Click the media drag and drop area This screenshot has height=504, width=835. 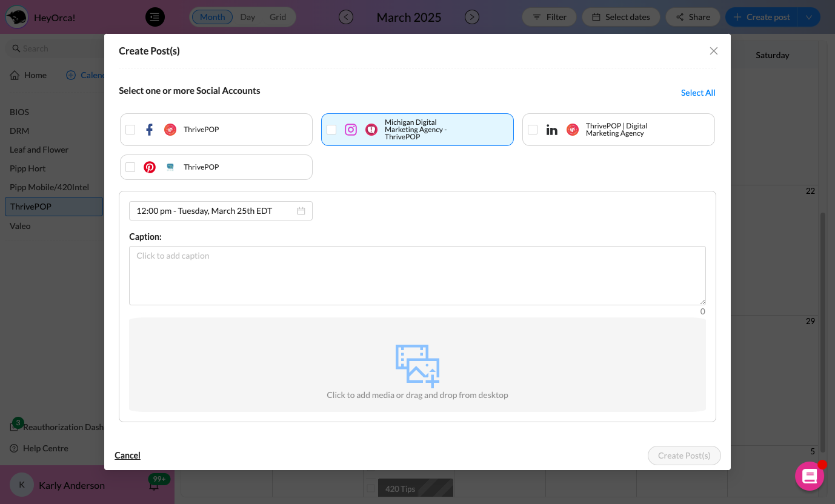coord(417,365)
